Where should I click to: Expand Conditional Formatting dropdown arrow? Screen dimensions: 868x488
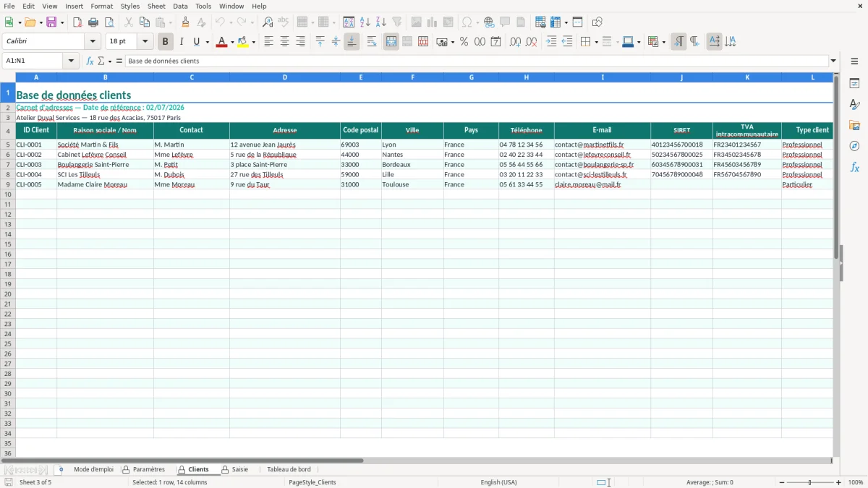(x=663, y=42)
